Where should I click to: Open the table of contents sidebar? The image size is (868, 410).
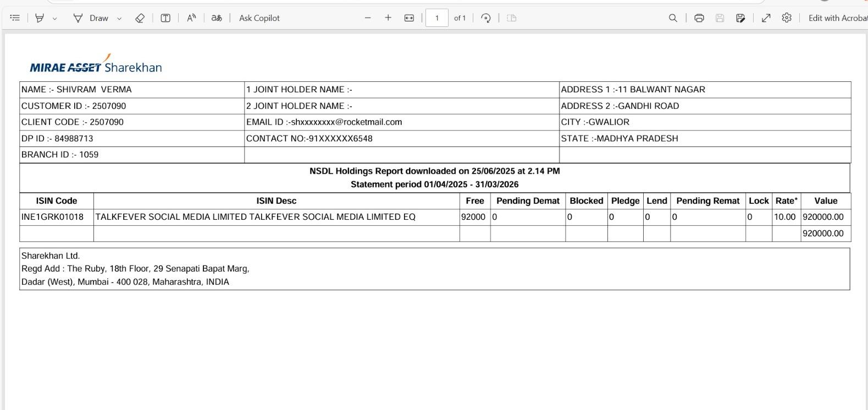tap(15, 18)
